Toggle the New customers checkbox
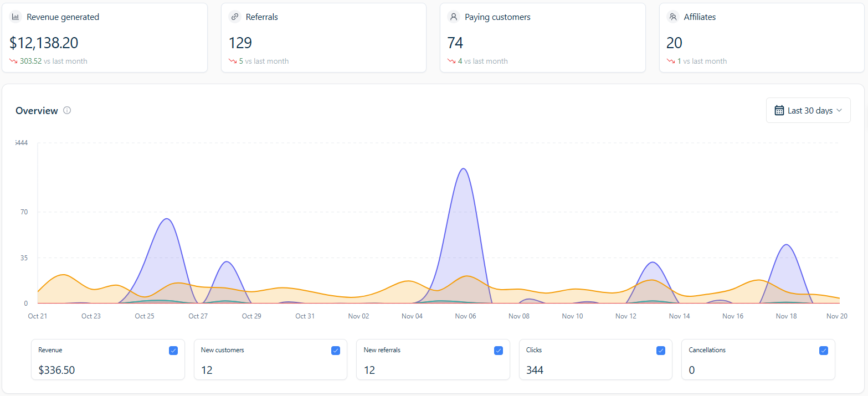The width and height of the screenshot is (868, 396). [x=335, y=351]
